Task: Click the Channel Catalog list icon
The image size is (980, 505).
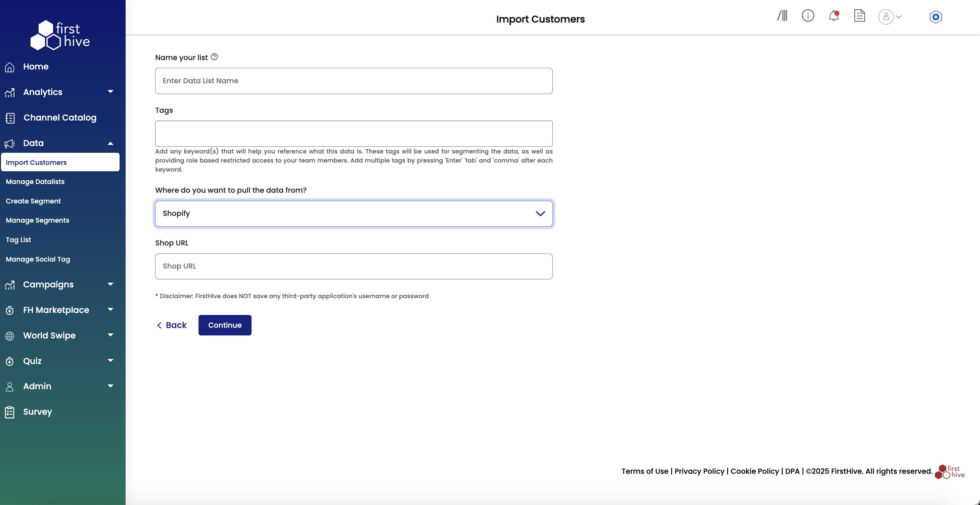Action: coord(10,118)
